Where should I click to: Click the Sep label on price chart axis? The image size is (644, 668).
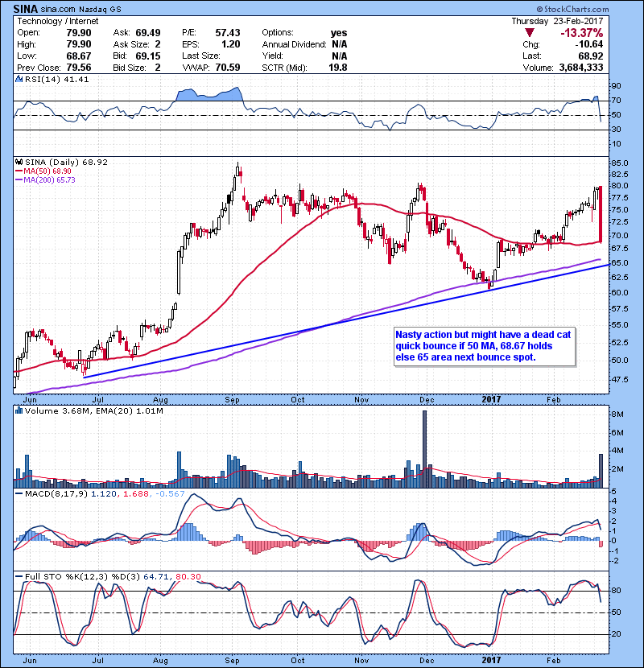[x=233, y=400]
